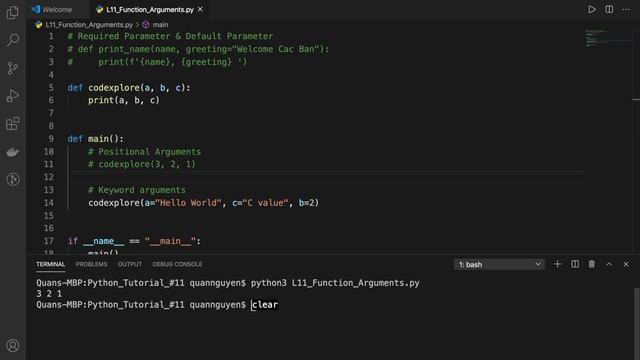Create a new terminal with plus icon
The width and height of the screenshot is (640, 360).
[557, 264]
